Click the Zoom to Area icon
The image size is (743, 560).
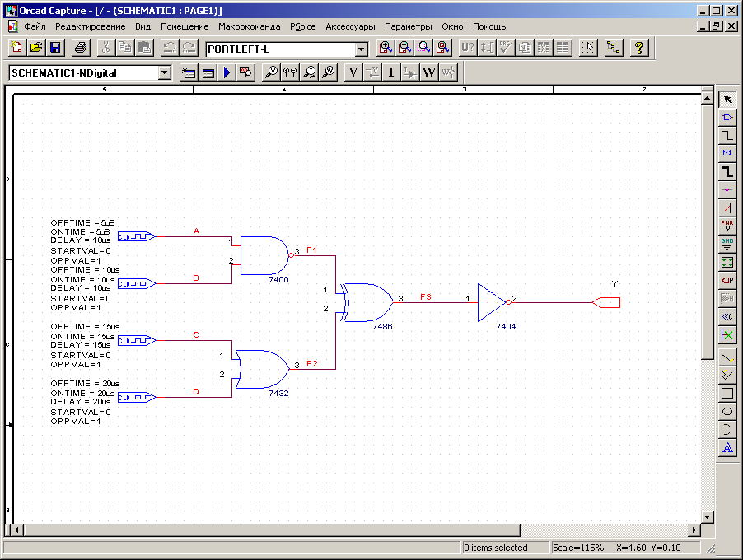423,48
